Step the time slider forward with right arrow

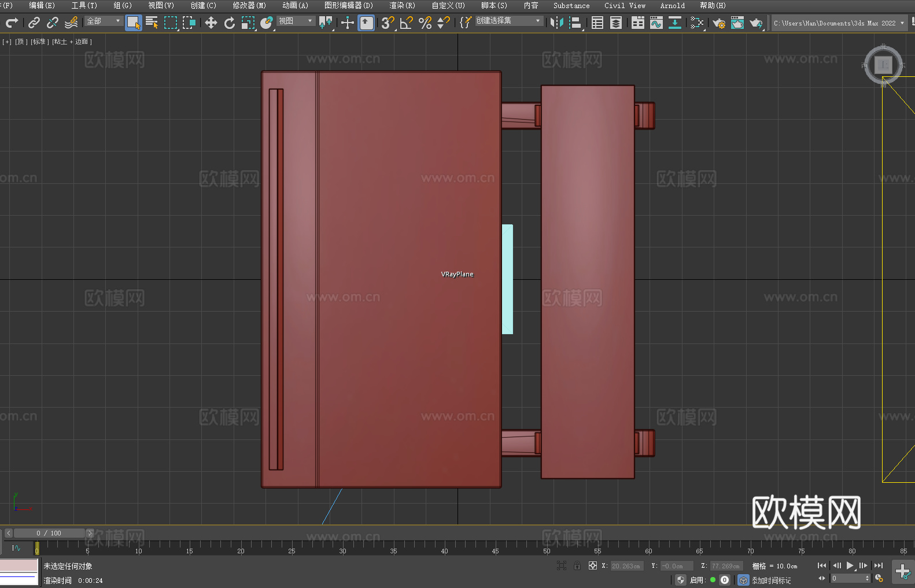pyautogui.click(x=90, y=533)
